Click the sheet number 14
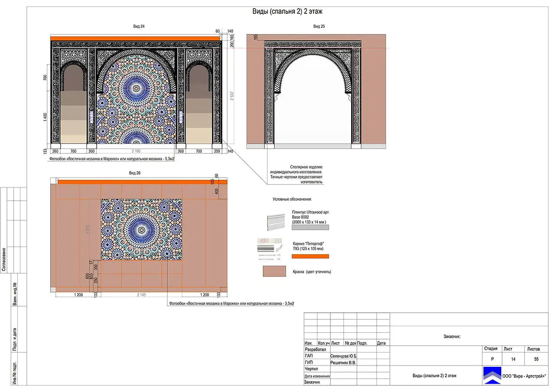555x392 pixels. [x=513, y=359]
